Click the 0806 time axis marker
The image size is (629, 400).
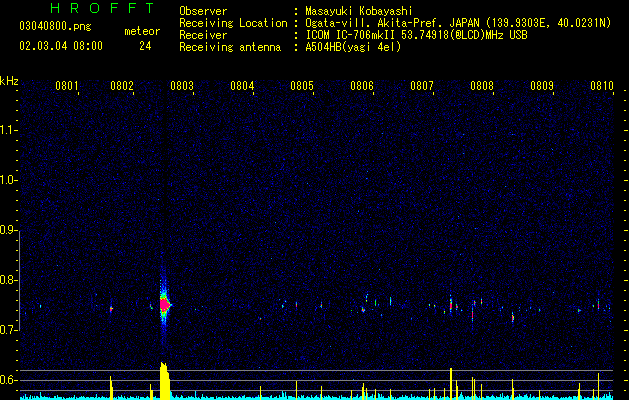362,86
